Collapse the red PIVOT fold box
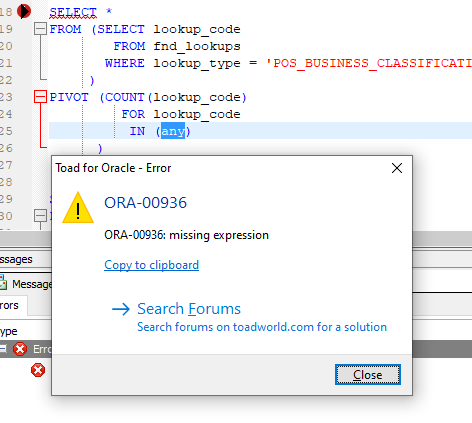This screenshot has width=472, height=423. (40, 97)
